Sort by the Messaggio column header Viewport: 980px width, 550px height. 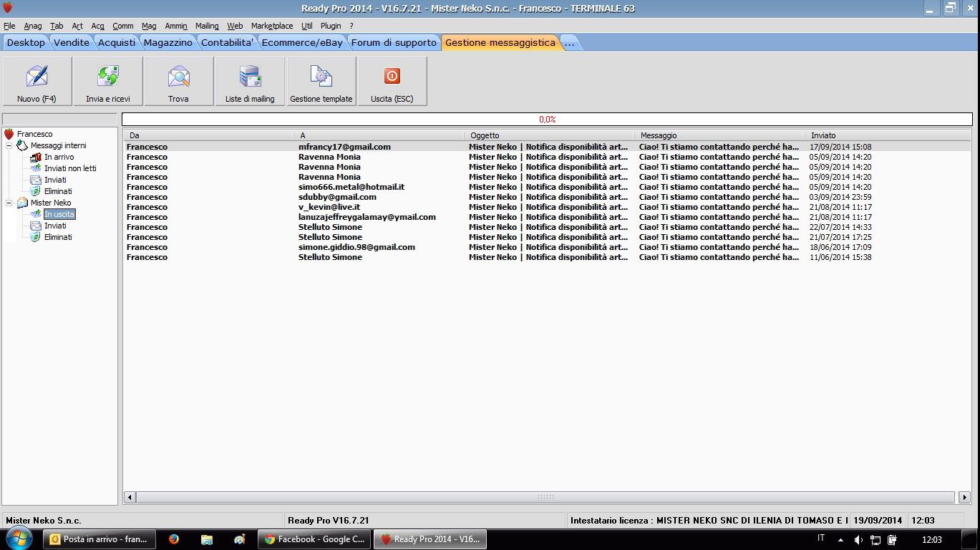tap(720, 135)
